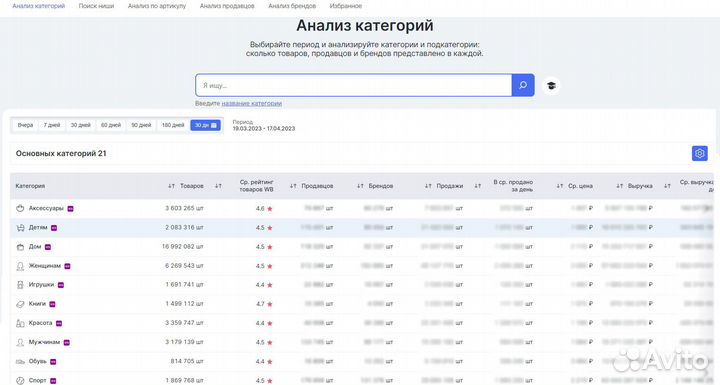Open Анализ категорий tab
Image resolution: width=720 pixels, height=385 pixels.
click(x=39, y=6)
